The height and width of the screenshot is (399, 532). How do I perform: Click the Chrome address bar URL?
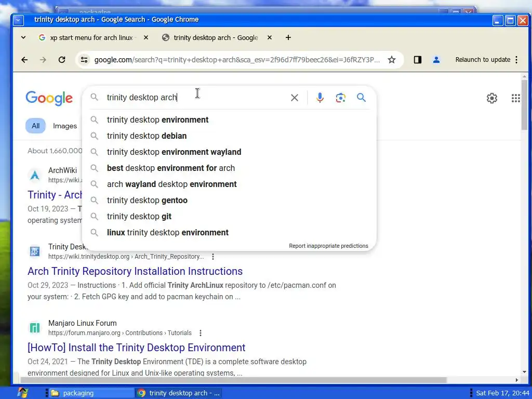237,60
